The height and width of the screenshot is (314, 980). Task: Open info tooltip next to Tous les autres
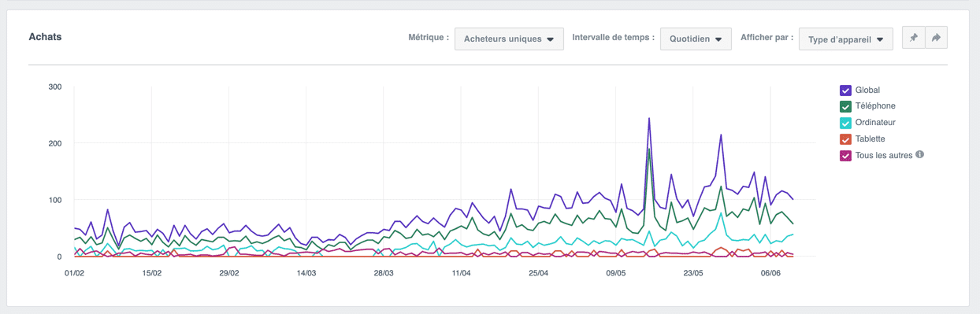tap(919, 155)
